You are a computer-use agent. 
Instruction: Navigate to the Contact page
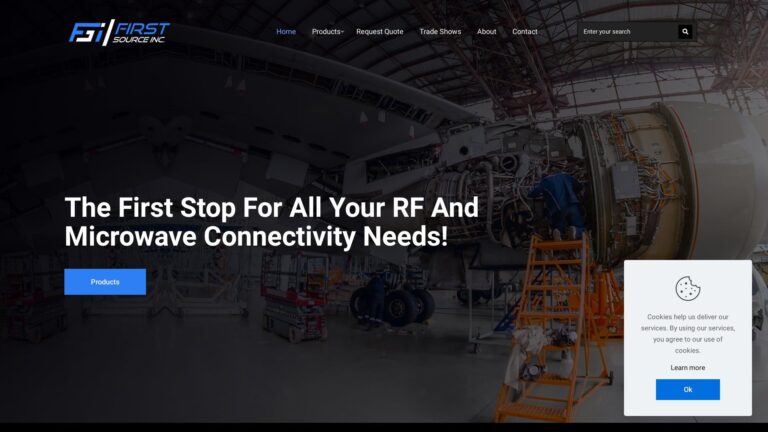tap(525, 31)
